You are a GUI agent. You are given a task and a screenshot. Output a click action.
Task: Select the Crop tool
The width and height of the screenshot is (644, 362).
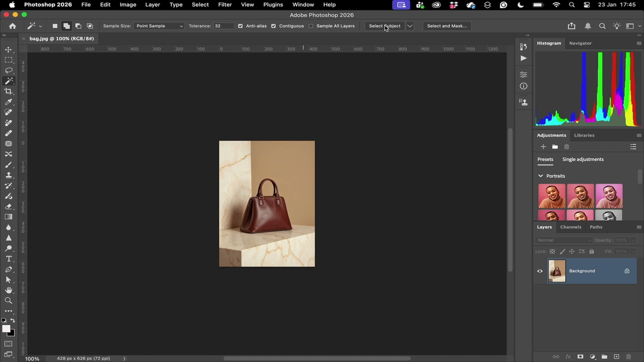tap(9, 91)
